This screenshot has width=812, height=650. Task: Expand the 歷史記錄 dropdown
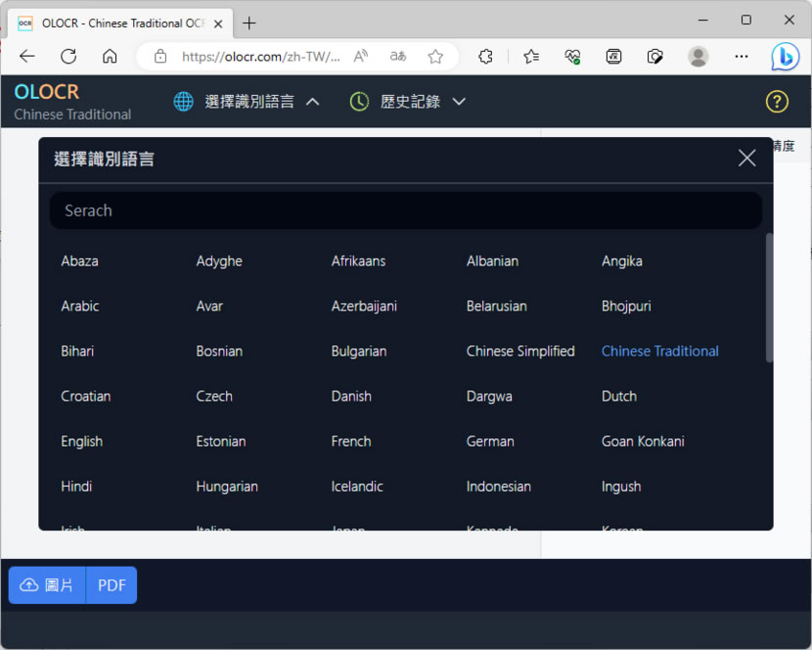[459, 102]
